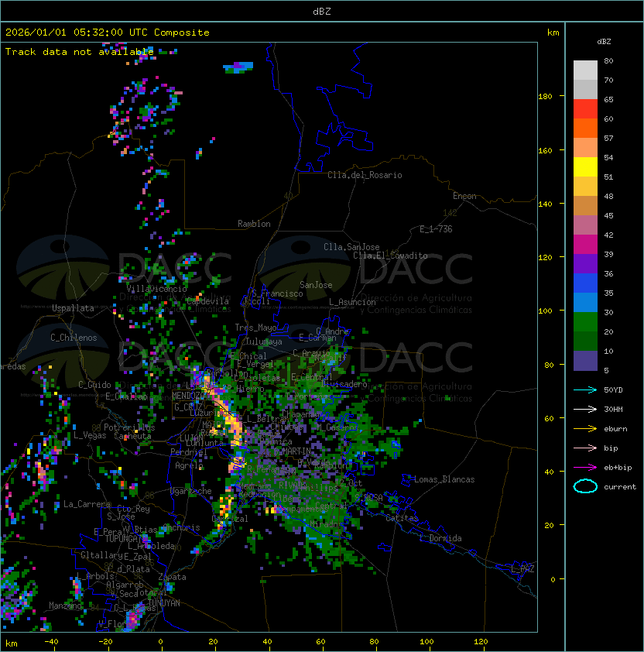Click the 'Ugarteche' map label
644x652 pixels.
191,491
